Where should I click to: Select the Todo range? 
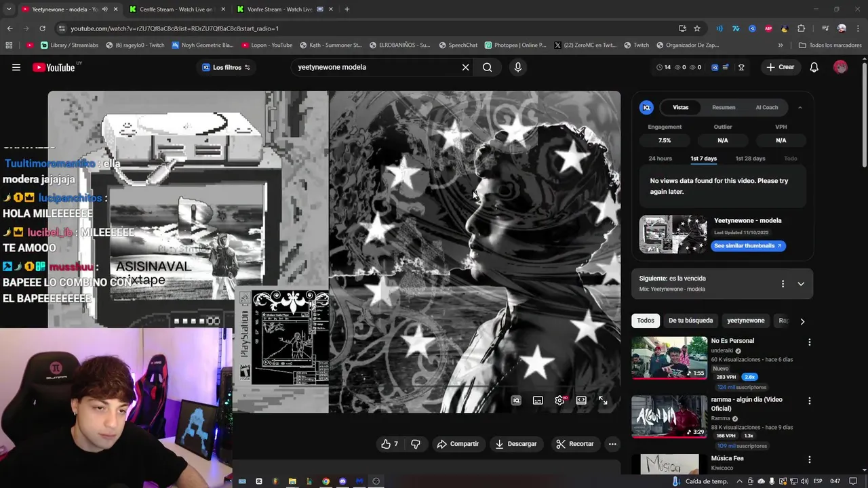[x=791, y=159]
